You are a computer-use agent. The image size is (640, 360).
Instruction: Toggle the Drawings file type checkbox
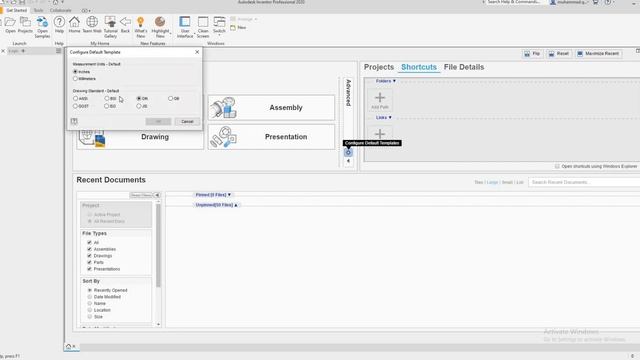(x=89, y=256)
